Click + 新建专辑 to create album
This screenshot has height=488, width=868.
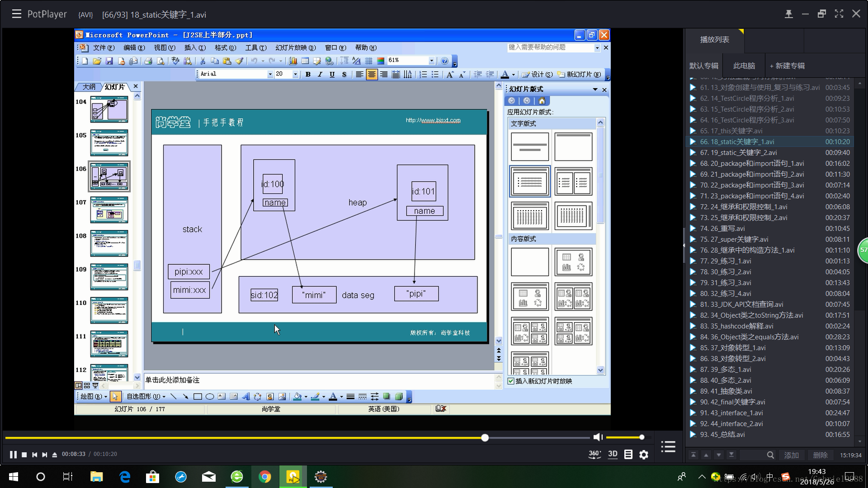[x=787, y=66]
